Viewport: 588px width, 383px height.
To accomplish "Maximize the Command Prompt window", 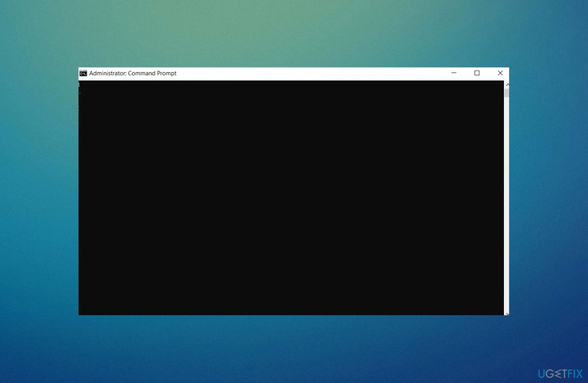I will 477,73.
